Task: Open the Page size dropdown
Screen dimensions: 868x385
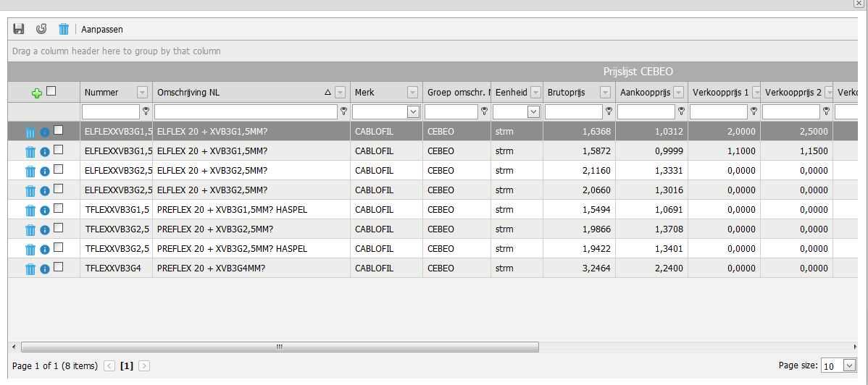Action: 849,365
